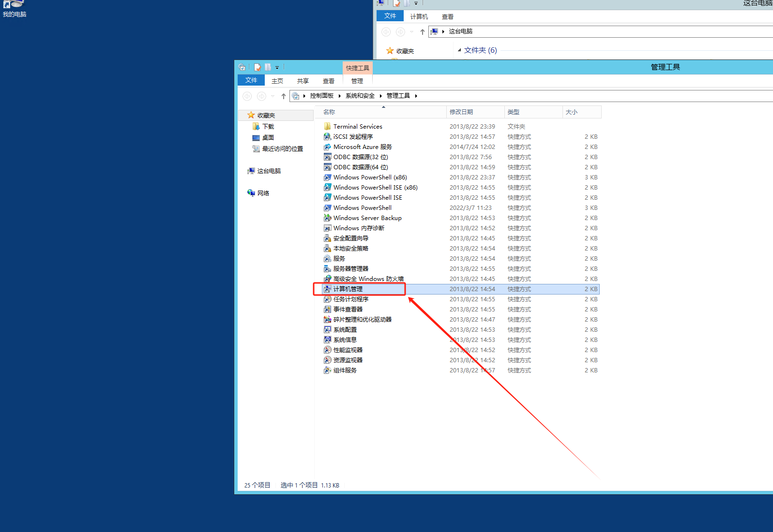Open recent locations dropdown in 管理工具 window

pos(273,96)
